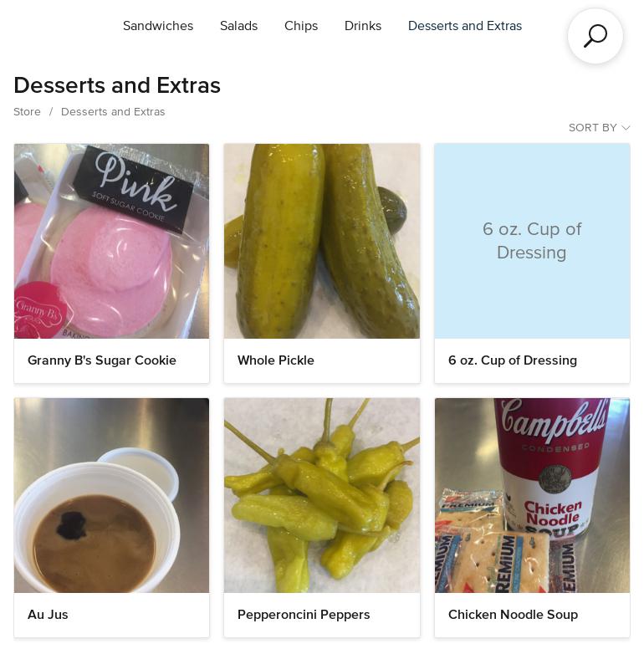Open the Campbell's Chicken Noodle Soup image
This screenshot has height=649, width=644.
coord(532,495)
